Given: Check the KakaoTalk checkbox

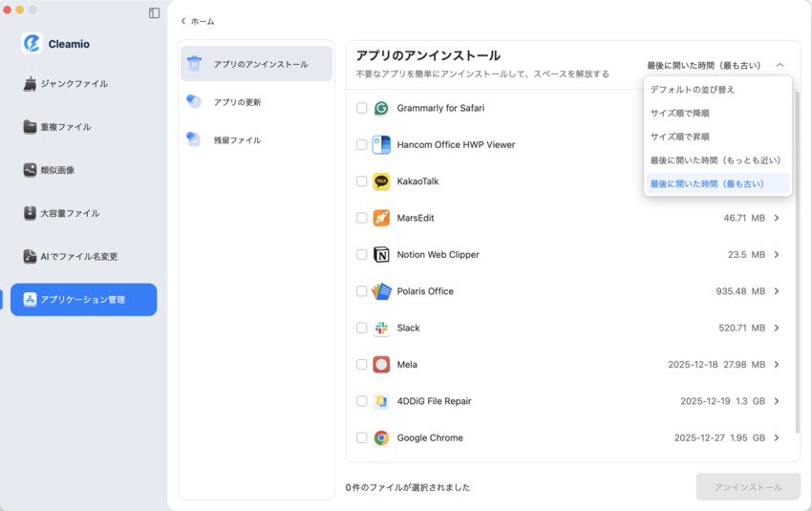Looking at the screenshot, I should click(361, 181).
